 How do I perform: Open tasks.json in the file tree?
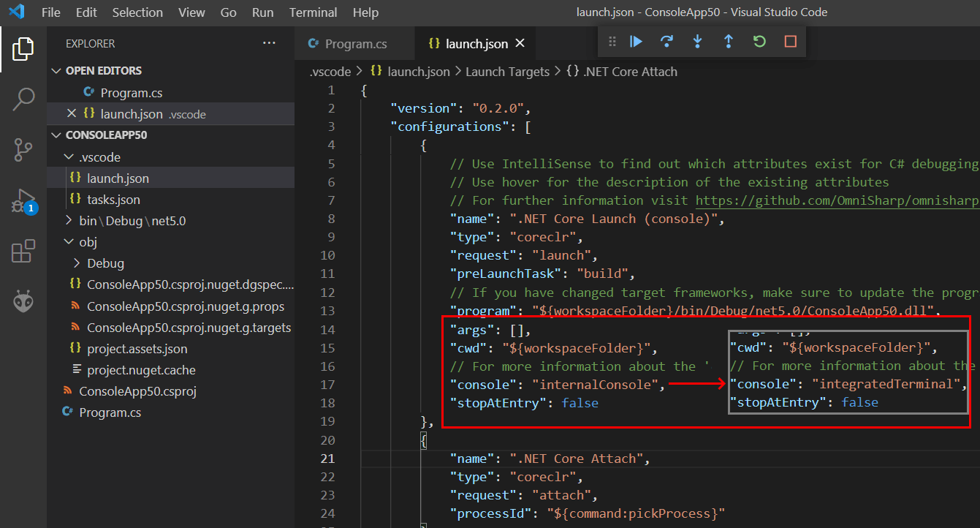click(171, 200)
